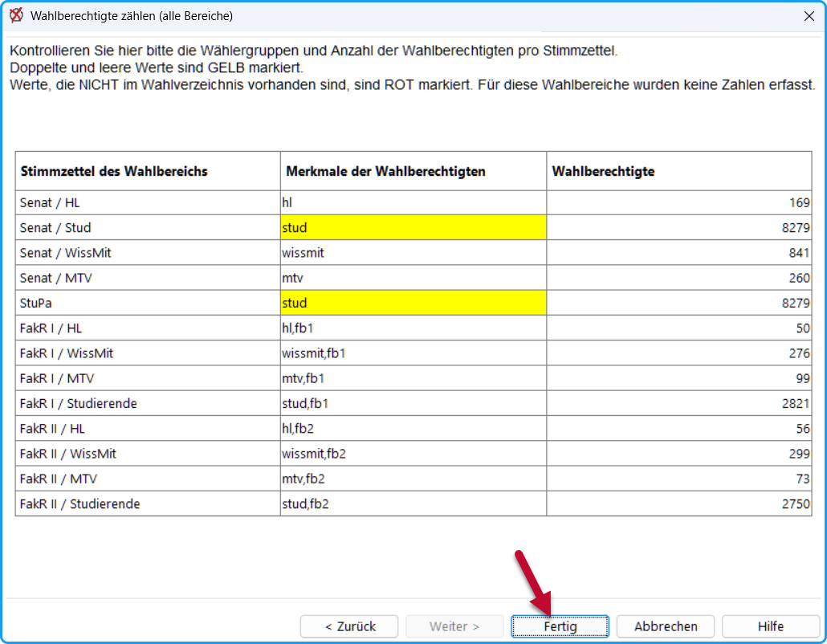Click the mtv,fb1 cell
Screen dimensions: 827x644
coord(413,378)
